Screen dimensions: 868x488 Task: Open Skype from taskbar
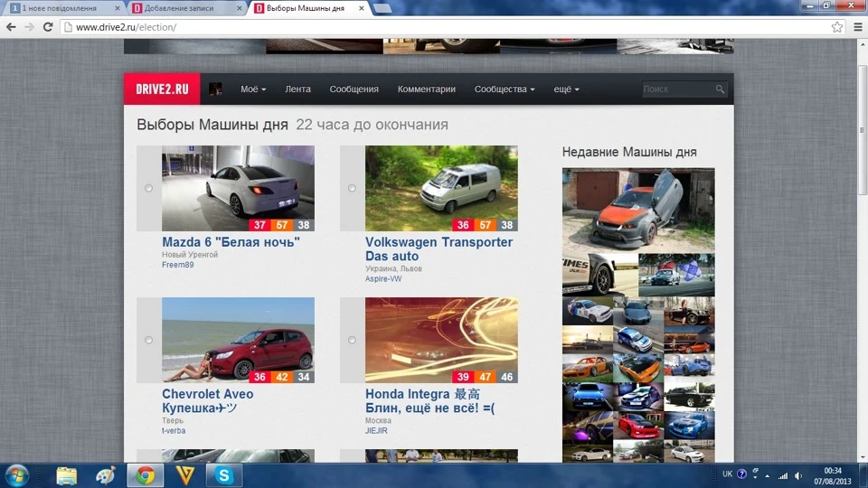224,475
